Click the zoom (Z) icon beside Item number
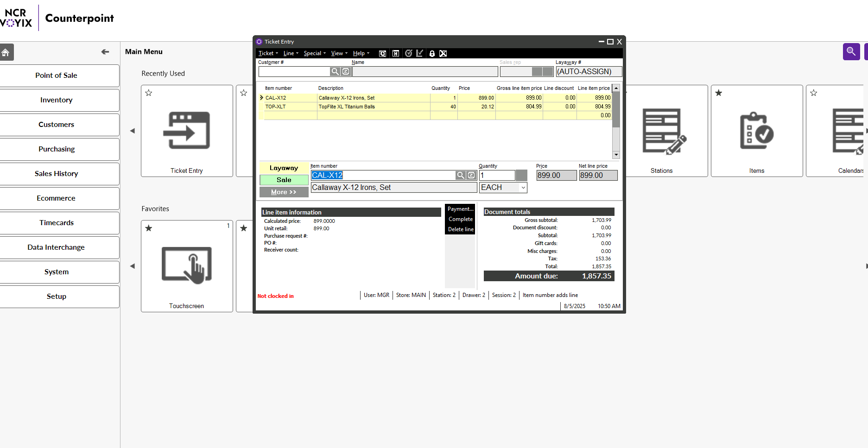 [471, 175]
